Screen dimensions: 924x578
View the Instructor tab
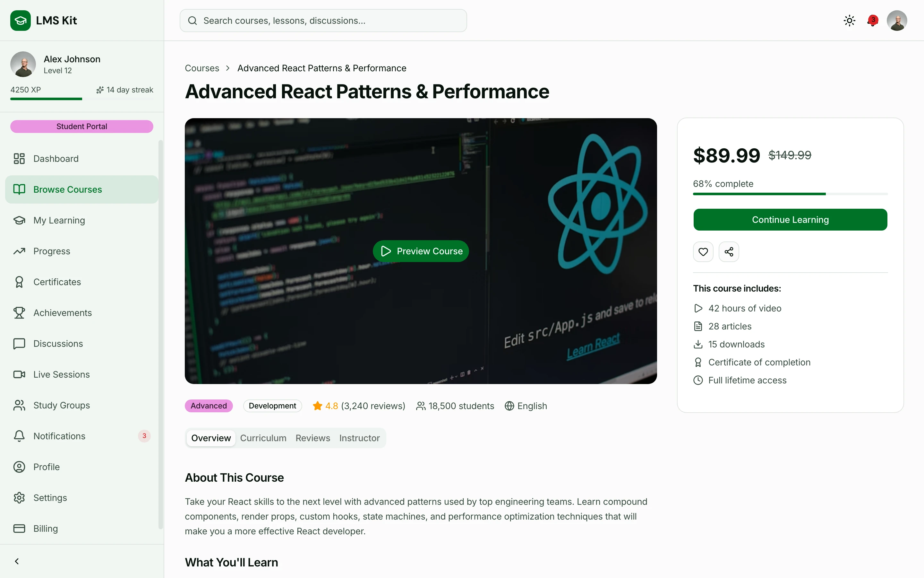359,438
